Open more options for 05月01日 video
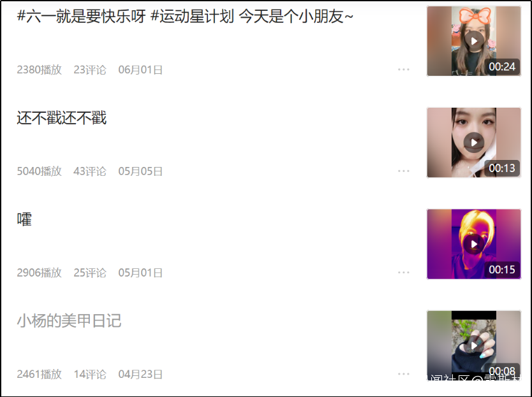 point(403,273)
